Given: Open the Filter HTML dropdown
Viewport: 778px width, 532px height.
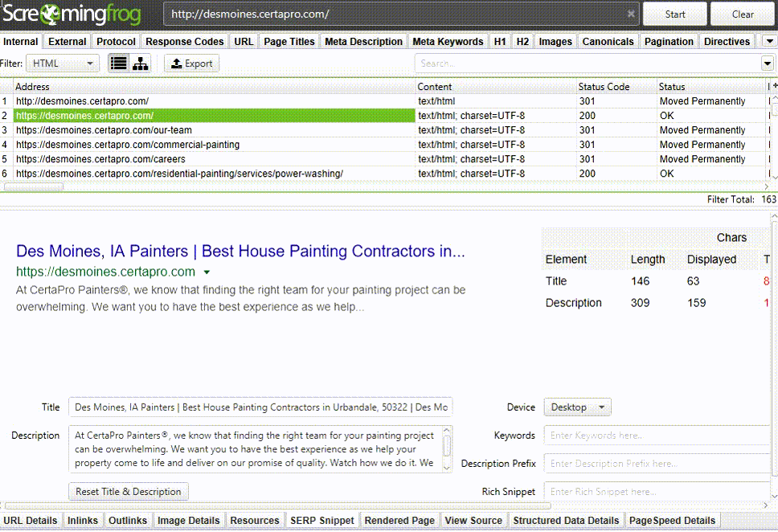Looking at the screenshot, I should point(63,63).
